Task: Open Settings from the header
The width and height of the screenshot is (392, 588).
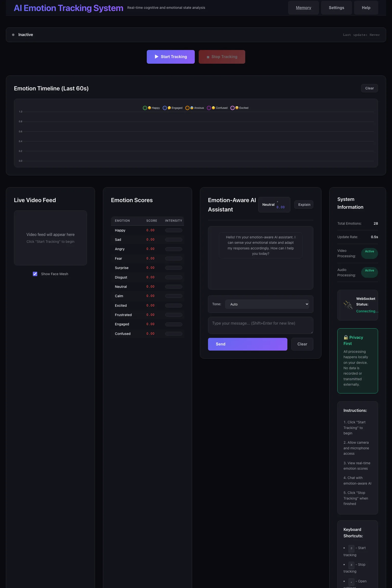Action: [336, 8]
